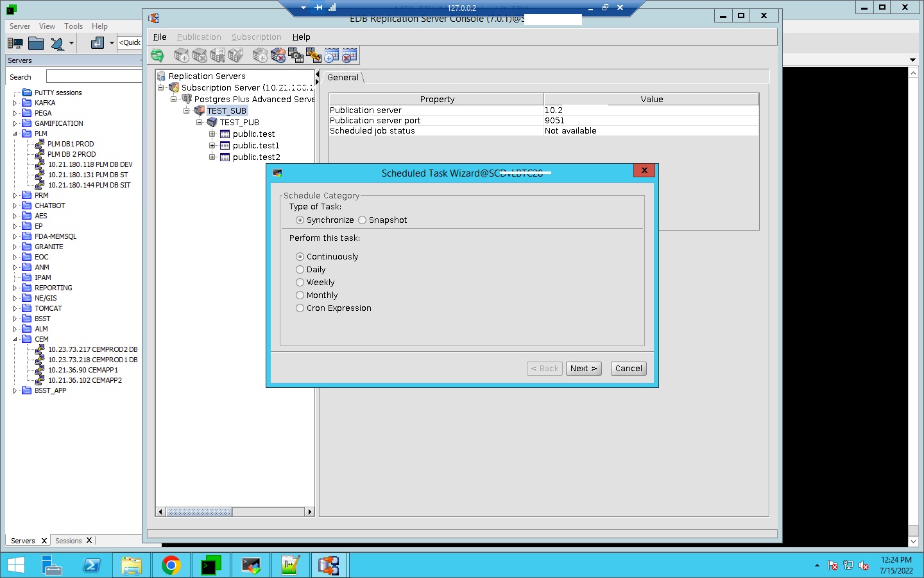924x578 pixels.
Task: Collapse the PLM server folder
Action: [x=15, y=134]
